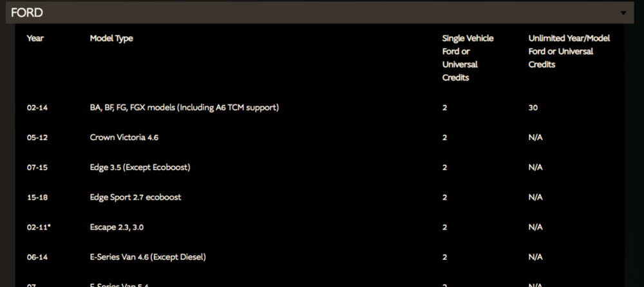Screen dimensions: 644x287
Task: Collapse the FORD section using the arrow
Action: 623,13
